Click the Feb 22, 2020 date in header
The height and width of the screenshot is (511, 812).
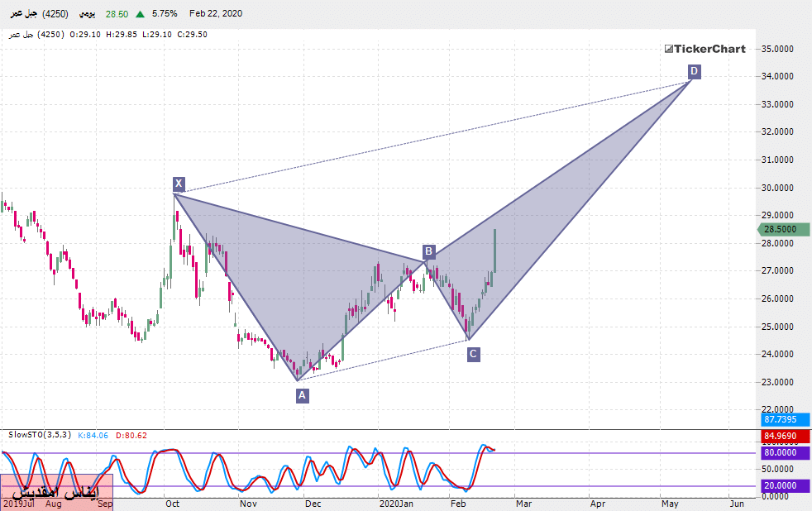[x=217, y=14]
